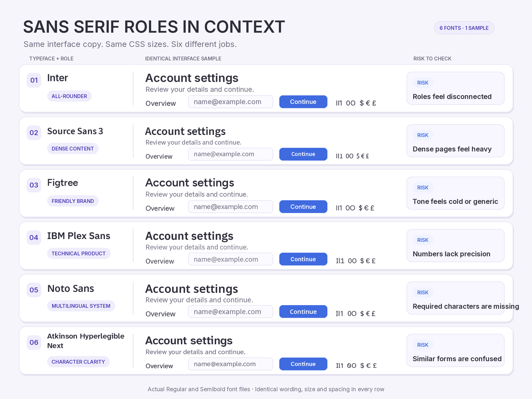Click Account settings heading in the Inter row

tap(192, 78)
